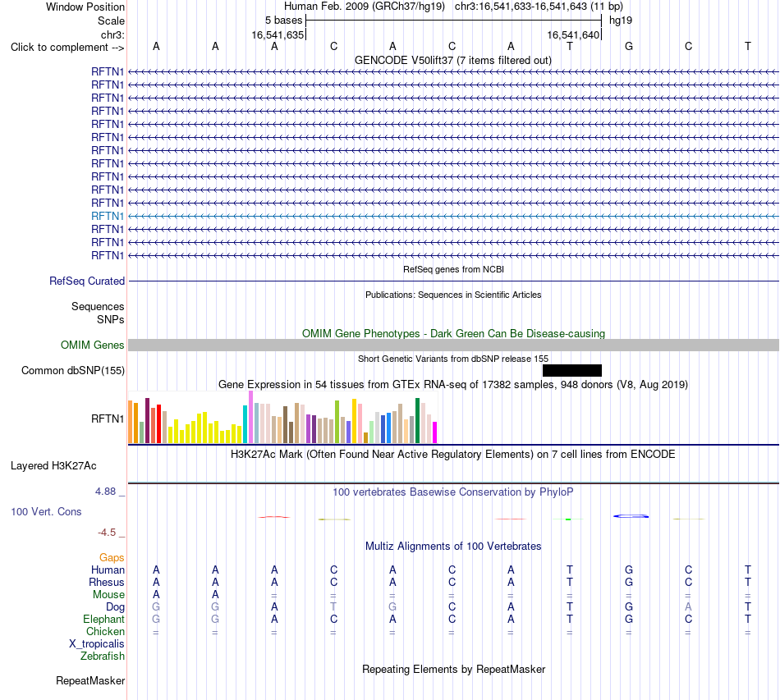Open the OMIM Gene Phenotypes track title

coord(453,334)
